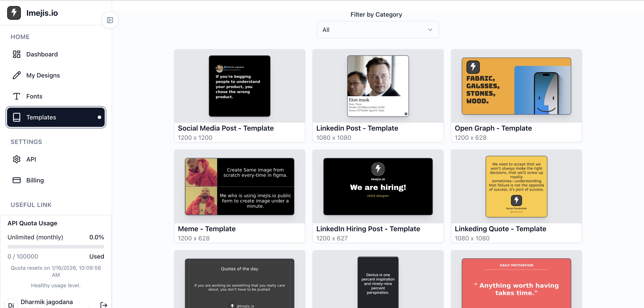The image size is (644, 308).
Task: Toggle the Templates new-item indicator dot
Action: coord(100,117)
